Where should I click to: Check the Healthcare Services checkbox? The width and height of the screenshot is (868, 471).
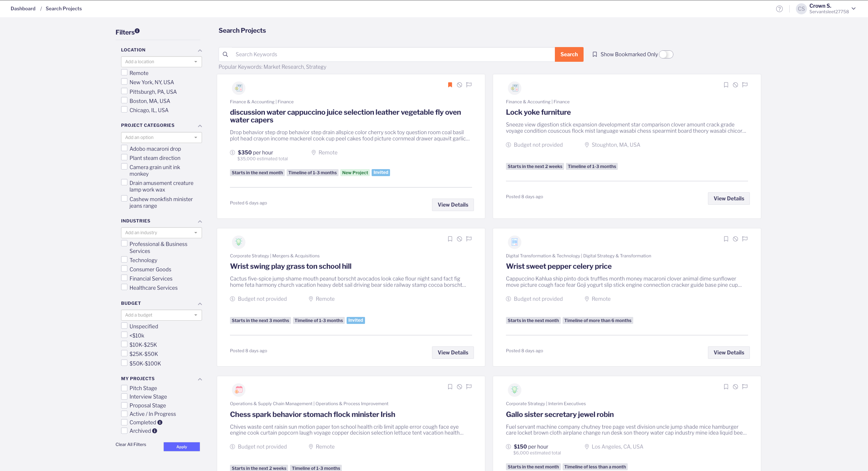point(124,287)
